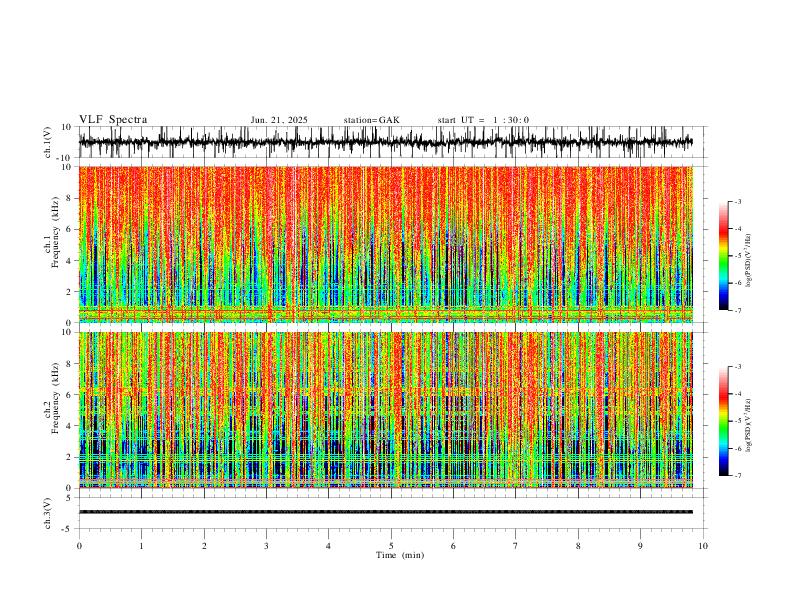The image size is (792, 612).
Task: Click the ch.2 spectrogram color bar
Action: (723, 421)
